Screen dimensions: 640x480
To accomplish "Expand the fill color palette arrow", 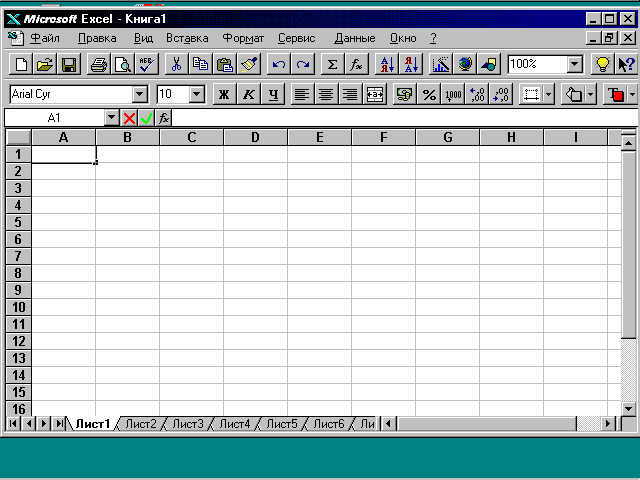I will [x=591, y=95].
